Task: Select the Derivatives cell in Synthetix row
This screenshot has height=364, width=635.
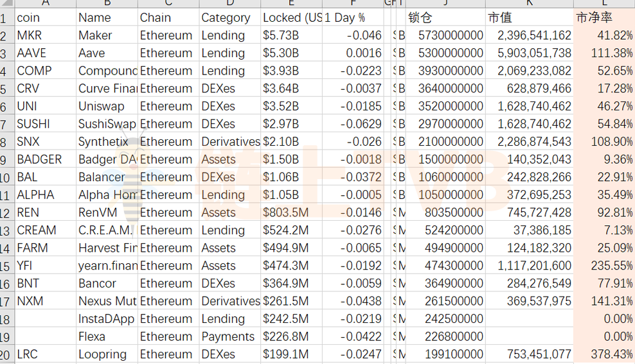Action: pyautogui.click(x=230, y=141)
